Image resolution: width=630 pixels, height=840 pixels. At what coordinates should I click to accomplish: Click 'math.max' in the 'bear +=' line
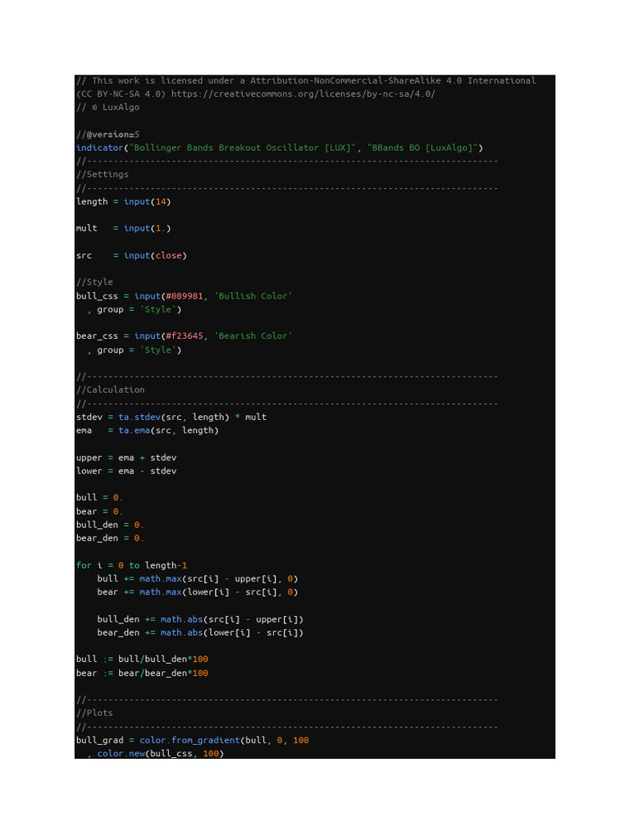160,592
